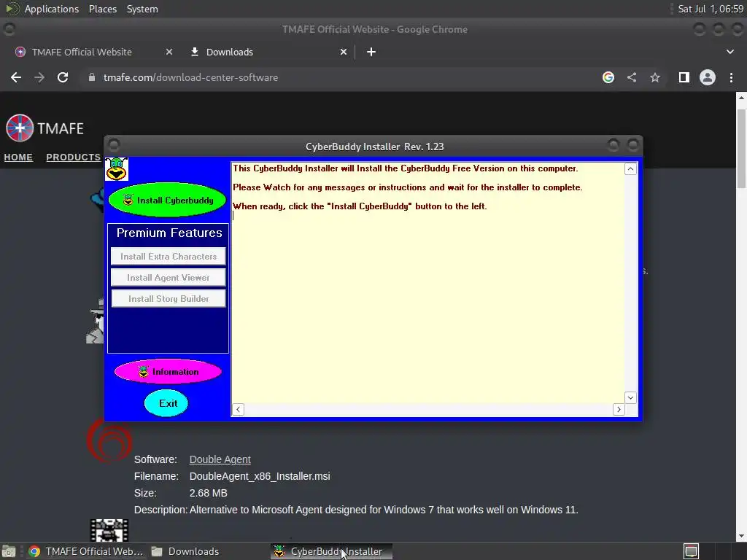
Task: Click workspace switcher icon in bottom panel
Action: (x=691, y=551)
